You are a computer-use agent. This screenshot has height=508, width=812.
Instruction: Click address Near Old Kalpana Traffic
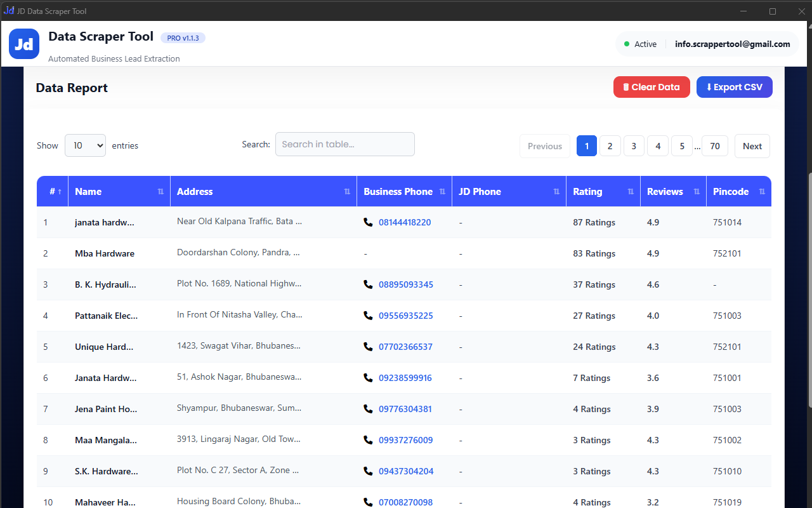tap(239, 222)
